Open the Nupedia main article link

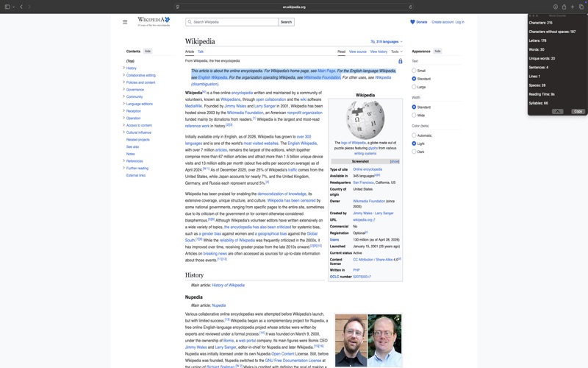[x=218, y=305]
